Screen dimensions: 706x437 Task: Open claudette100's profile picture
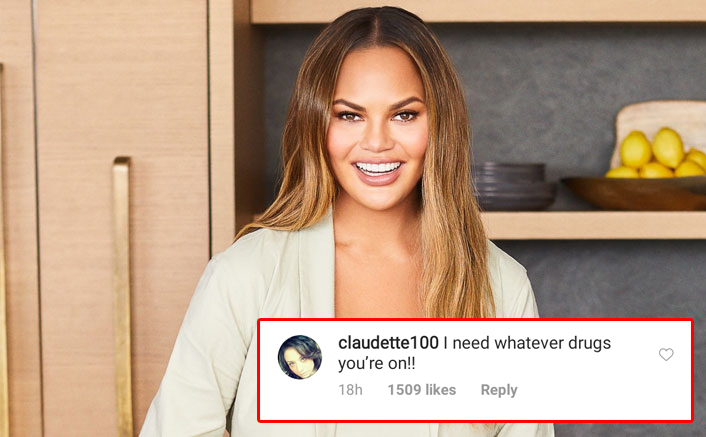click(300, 357)
